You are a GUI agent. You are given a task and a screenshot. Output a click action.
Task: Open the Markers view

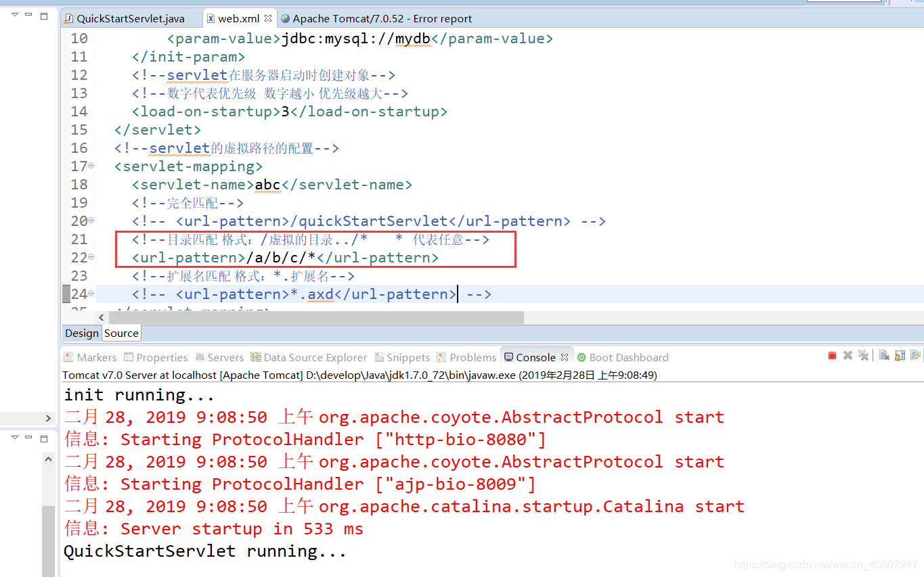pyautogui.click(x=90, y=357)
